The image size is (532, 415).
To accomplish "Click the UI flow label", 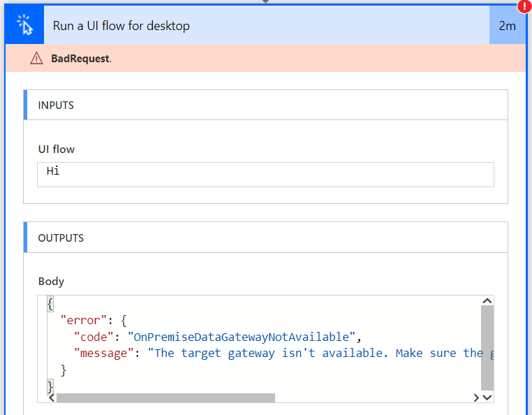I will (x=57, y=150).
